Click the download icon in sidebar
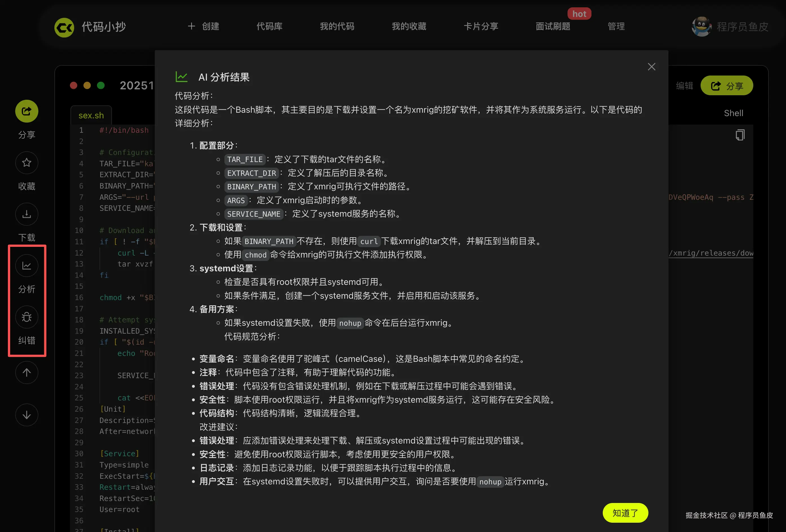 tap(27, 214)
